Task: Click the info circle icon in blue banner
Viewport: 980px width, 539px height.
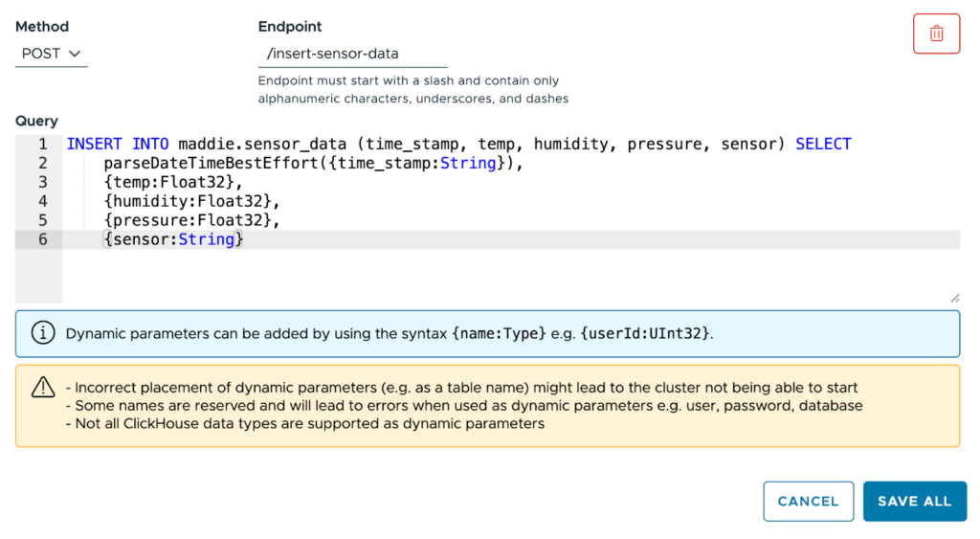Action: click(43, 333)
